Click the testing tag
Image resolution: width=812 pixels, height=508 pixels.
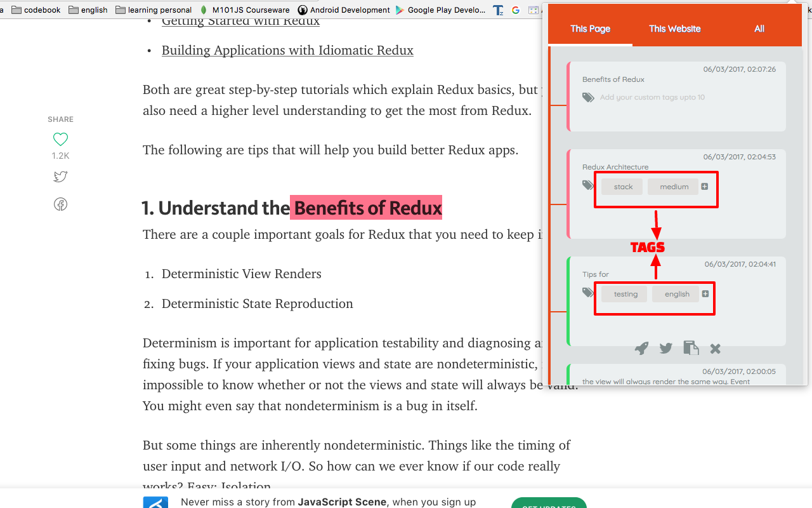pyautogui.click(x=625, y=294)
